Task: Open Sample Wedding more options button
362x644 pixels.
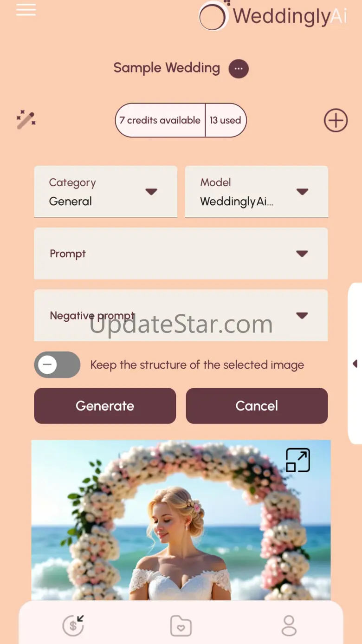Action: 239,69
